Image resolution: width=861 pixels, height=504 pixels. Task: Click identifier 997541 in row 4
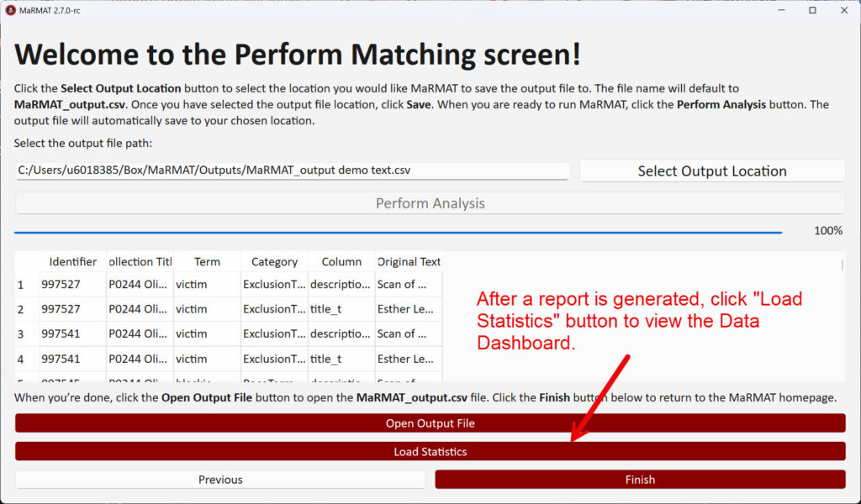tap(72, 360)
